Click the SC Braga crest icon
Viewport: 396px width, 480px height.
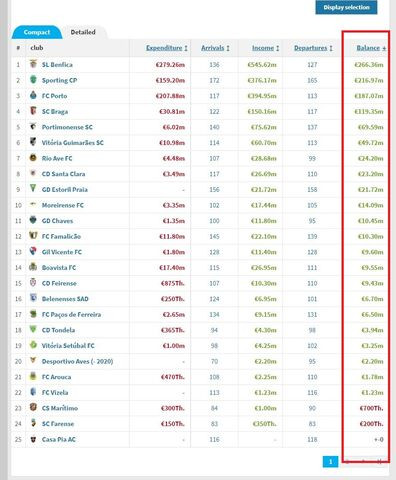(33, 111)
